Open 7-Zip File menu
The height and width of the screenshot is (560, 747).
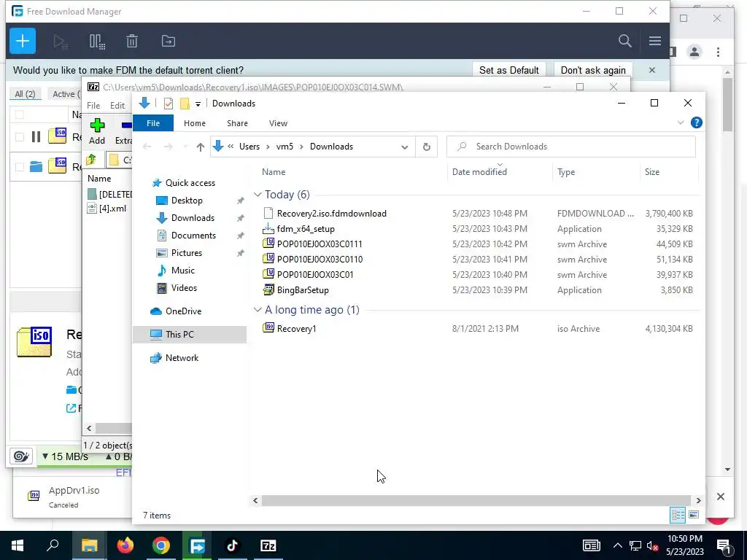pyautogui.click(x=93, y=106)
